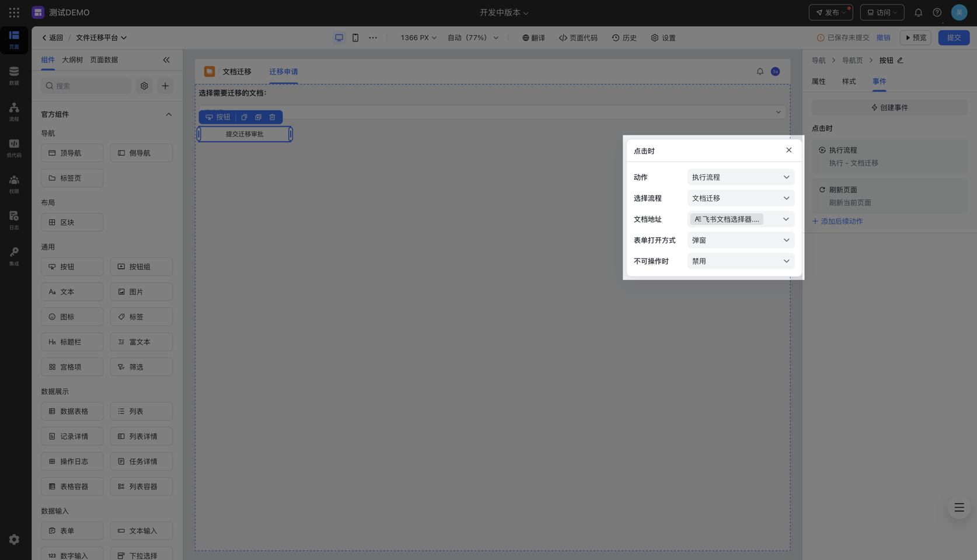Switch to the 事件 tab
977x560 pixels.
(x=879, y=81)
